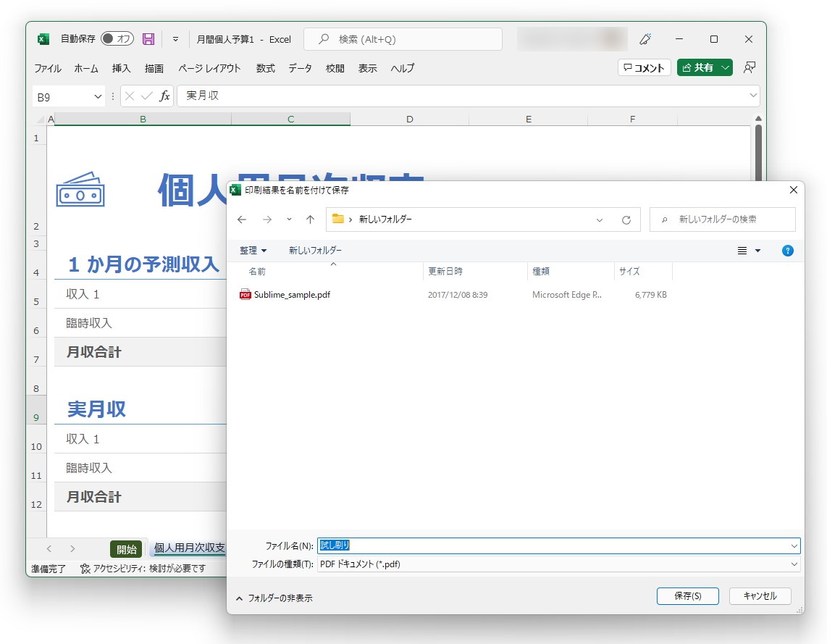
Task: Click the Up one level folder arrow
Action: [310, 219]
